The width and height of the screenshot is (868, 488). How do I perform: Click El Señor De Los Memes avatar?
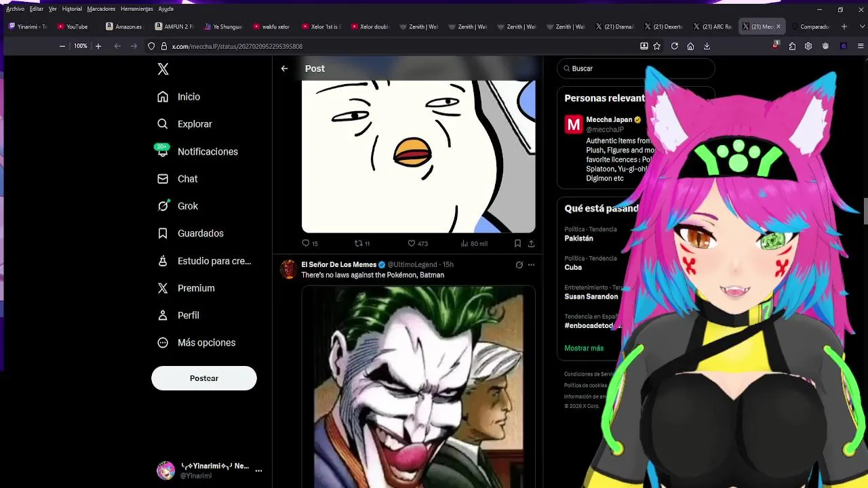(289, 269)
